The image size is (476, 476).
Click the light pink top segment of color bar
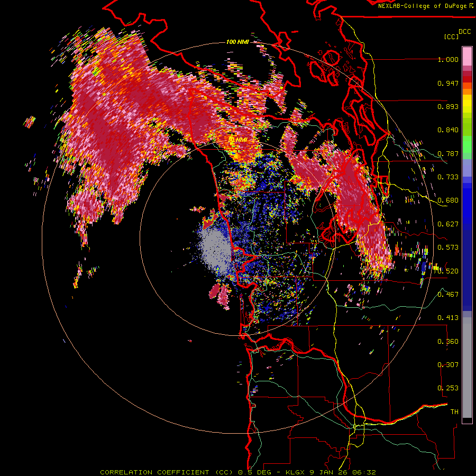[x=467, y=56]
